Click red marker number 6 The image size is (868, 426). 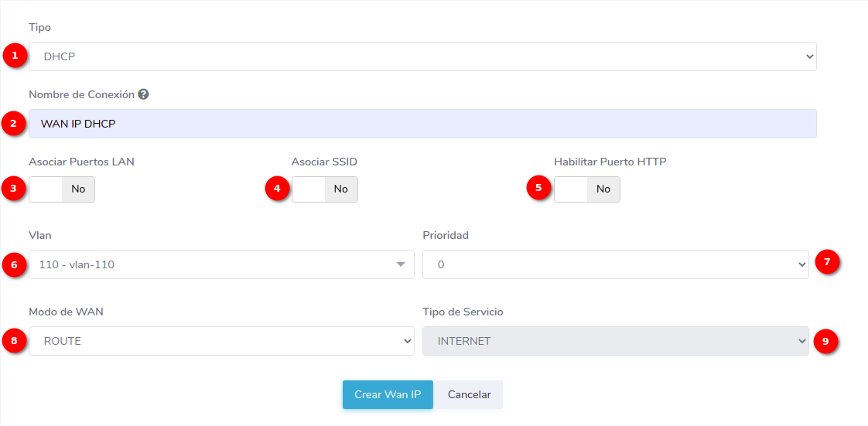[x=14, y=264]
